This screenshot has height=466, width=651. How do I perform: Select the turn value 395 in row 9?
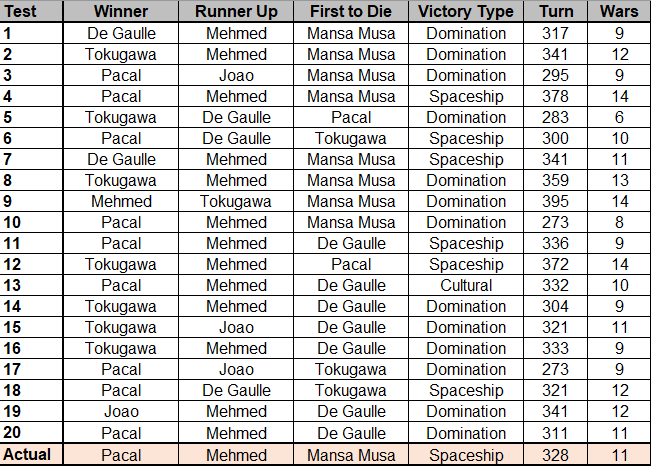[556, 201]
